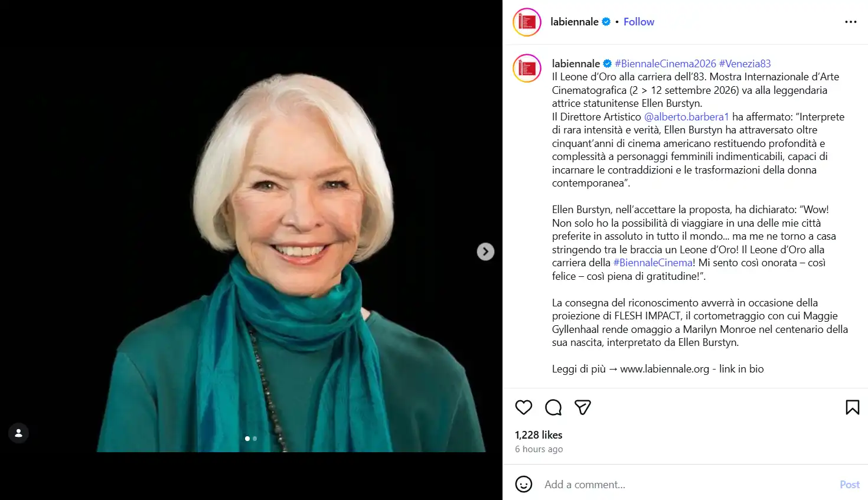Open the #BiennaleCinema hashtag in caption
This screenshot has width=868, height=500.
[x=653, y=263]
